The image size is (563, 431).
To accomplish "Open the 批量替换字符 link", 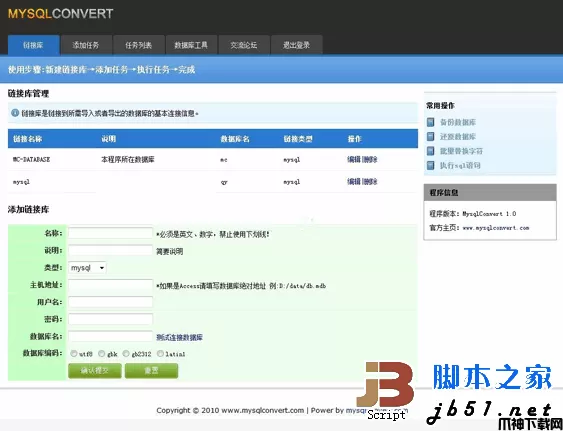I will pos(461,151).
